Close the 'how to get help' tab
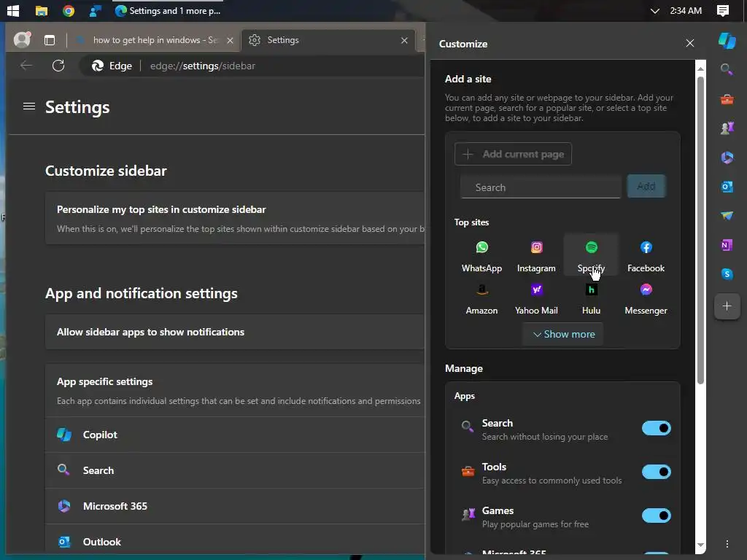The width and height of the screenshot is (747, 560). click(x=230, y=41)
